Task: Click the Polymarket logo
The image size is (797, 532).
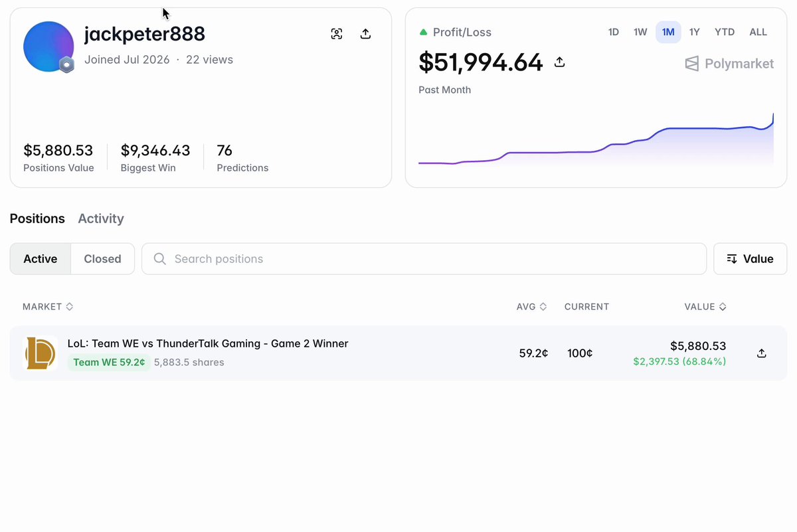Action: click(x=729, y=64)
